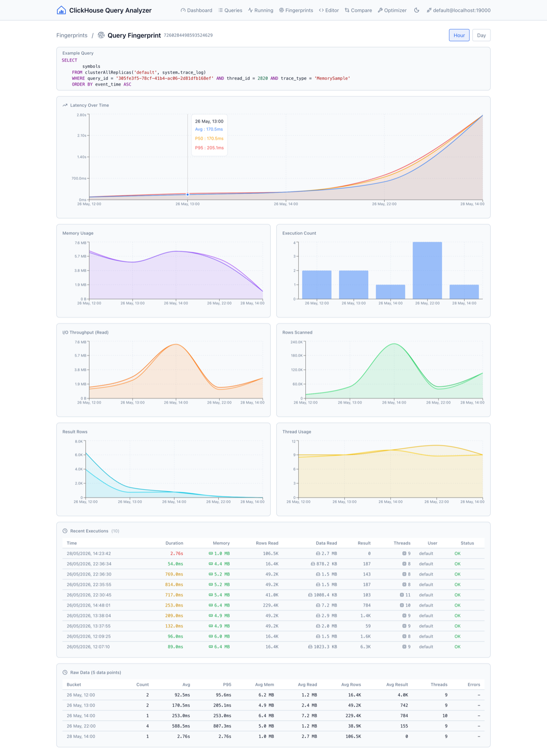Click threads icon in 22:30:45 row
The image size is (547, 756).
[x=402, y=595]
